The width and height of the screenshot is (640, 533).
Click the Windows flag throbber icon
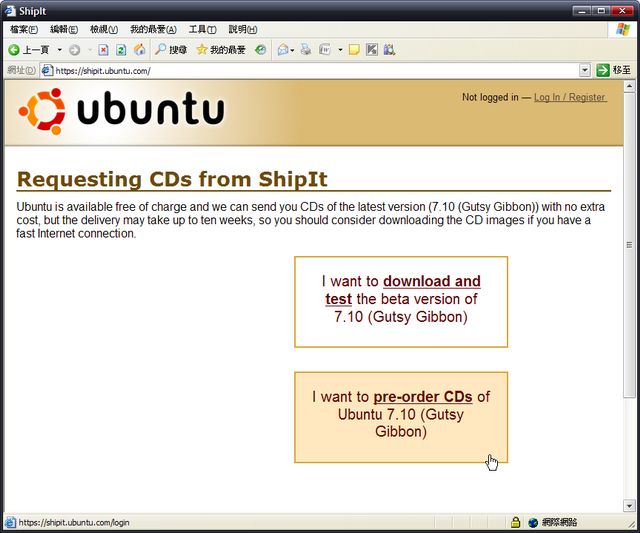click(x=623, y=29)
